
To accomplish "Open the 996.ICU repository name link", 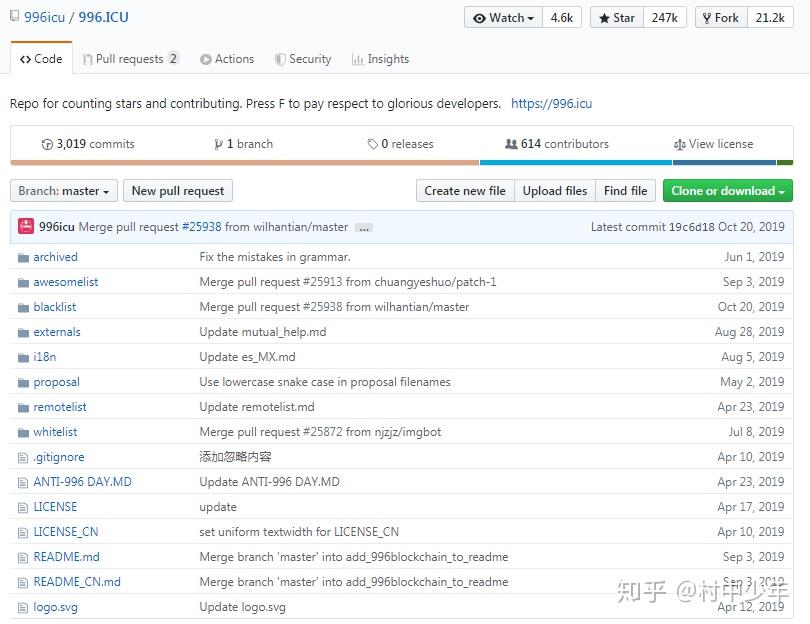I will click(103, 17).
